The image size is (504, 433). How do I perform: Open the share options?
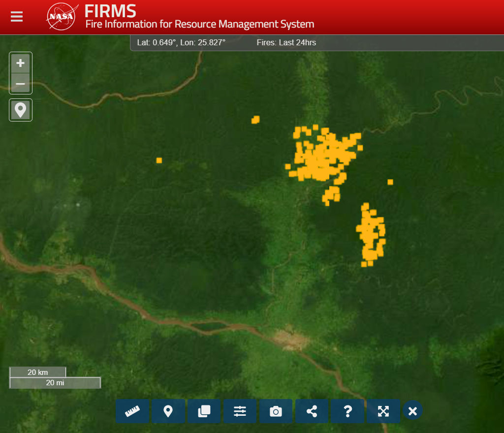point(312,411)
